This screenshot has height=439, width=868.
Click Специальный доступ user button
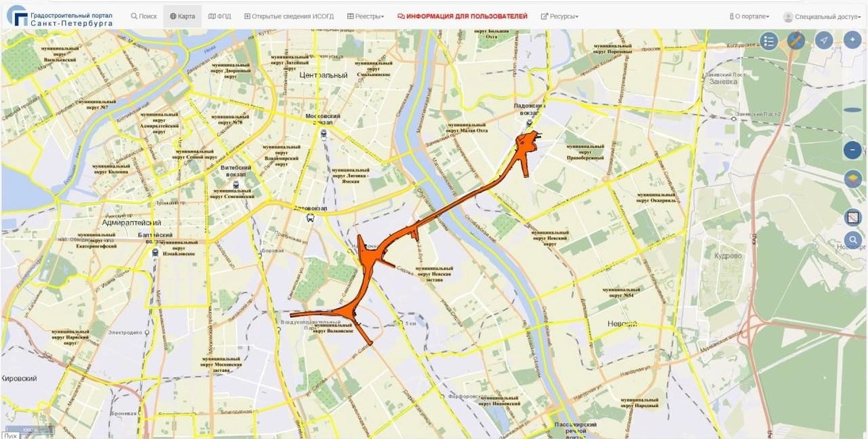(x=822, y=17)
